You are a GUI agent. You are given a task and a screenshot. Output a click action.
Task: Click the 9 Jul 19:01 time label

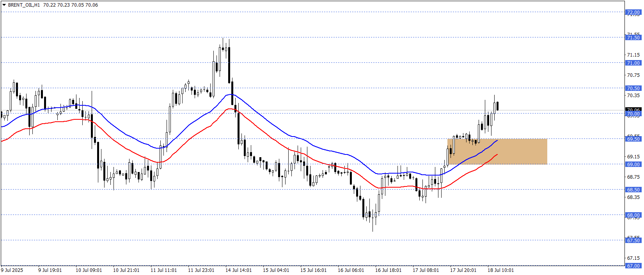point(50,270)
